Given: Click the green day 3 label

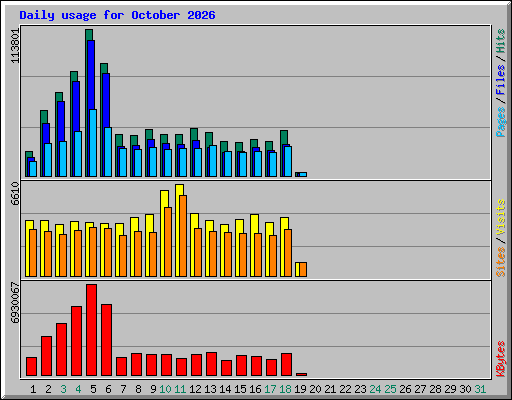Looking at the screenshot, I should [x=63, y=389].
